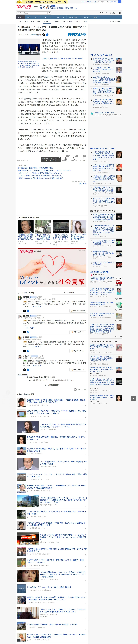
Task: Share 京師美佳's comment on Facebook
Action: pyautogui.click(x=28, y=332)
